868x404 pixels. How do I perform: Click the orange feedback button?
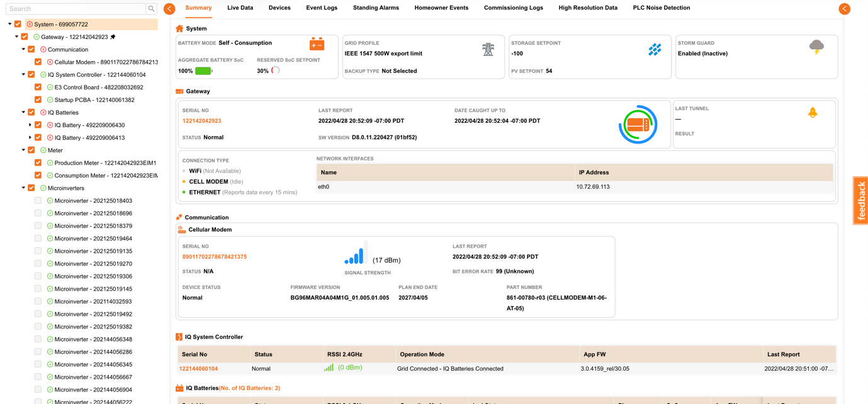[861, 201]
